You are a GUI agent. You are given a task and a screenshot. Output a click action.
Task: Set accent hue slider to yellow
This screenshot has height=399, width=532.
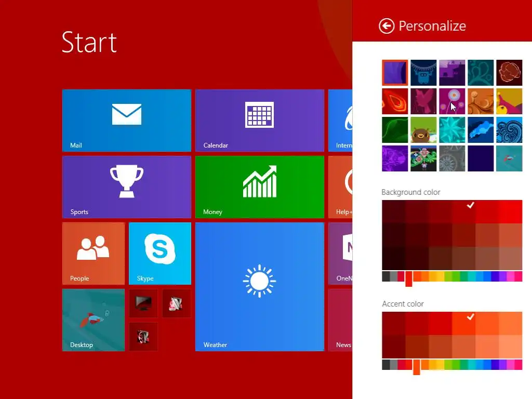(x=441, y=365)
